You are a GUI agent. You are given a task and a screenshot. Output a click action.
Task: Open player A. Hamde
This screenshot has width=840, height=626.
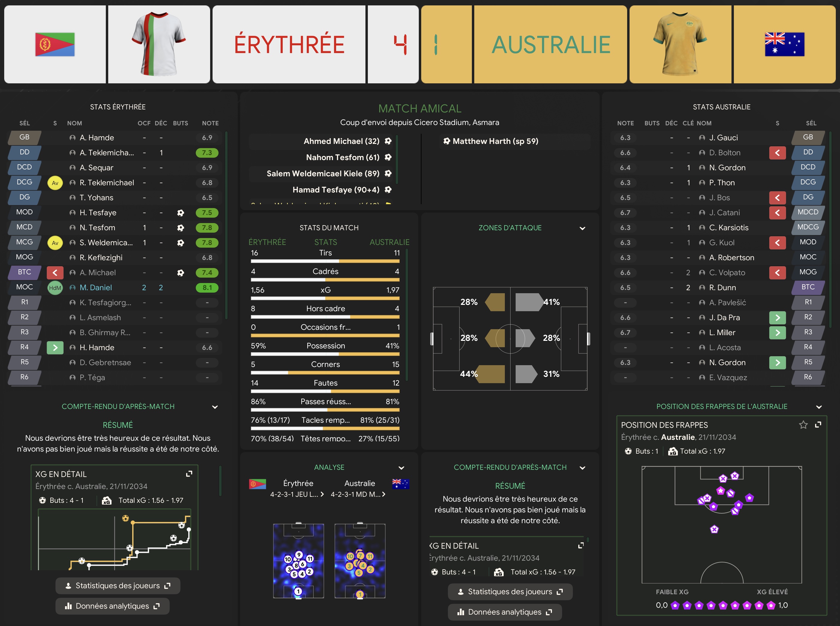click(97, 138)
